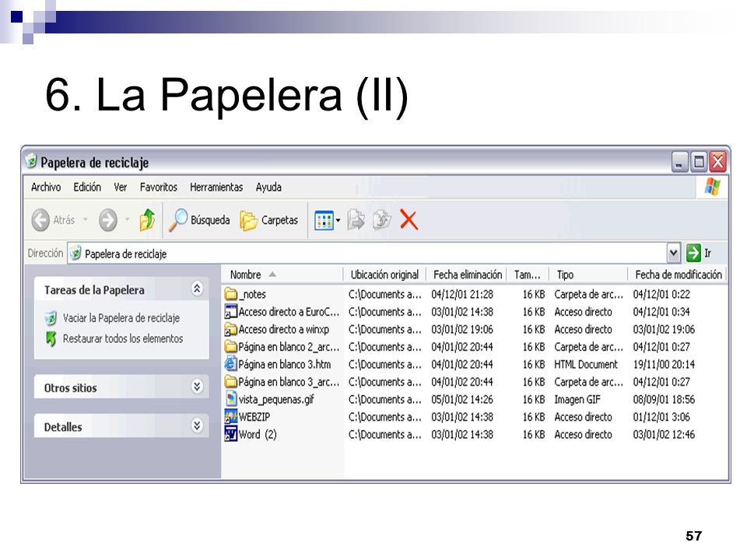Select Página en blanco 3_arc folder icon

[x=230, y=381]
